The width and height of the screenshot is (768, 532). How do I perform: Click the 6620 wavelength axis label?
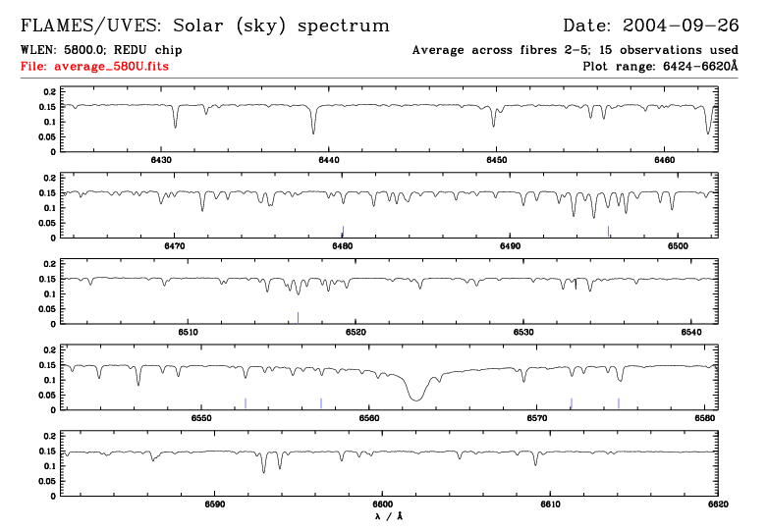[x=718, y=505]
